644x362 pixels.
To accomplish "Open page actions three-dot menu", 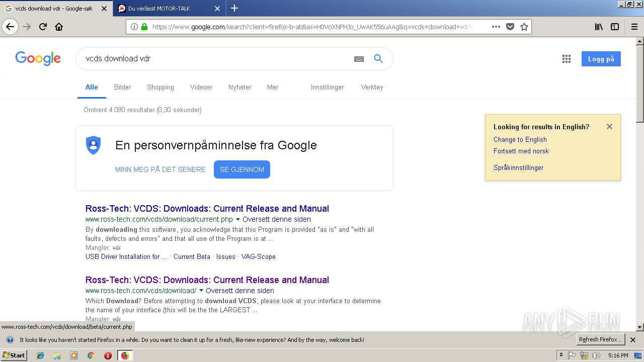I will [x=496, y=27].
